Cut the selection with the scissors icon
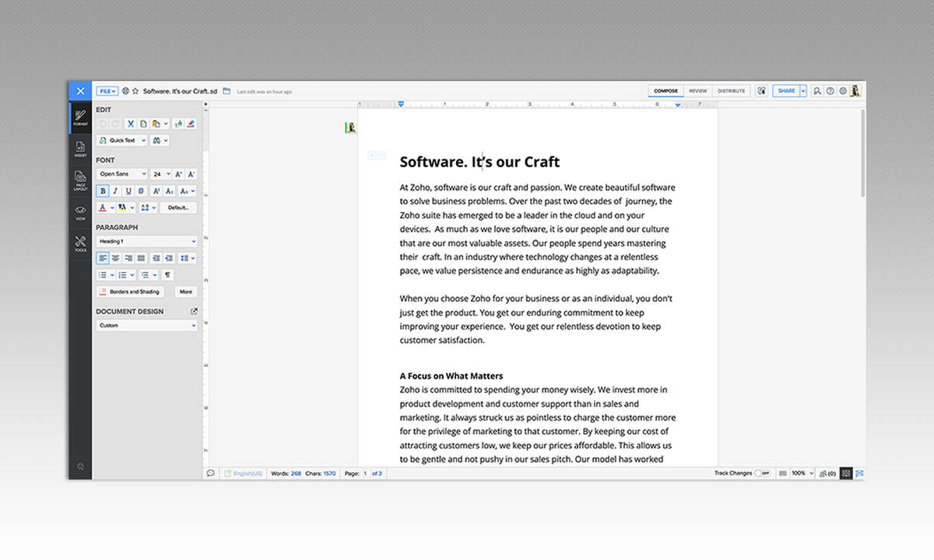 pyautogui.click(x=131, y=124)
